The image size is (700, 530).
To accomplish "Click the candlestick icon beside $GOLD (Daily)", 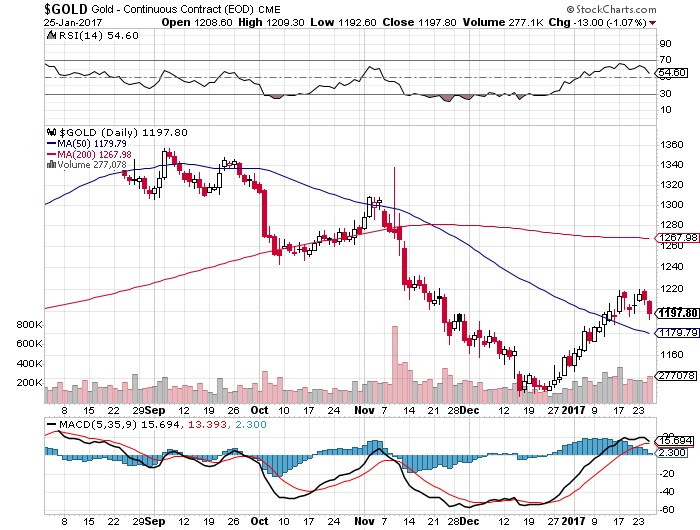I will click(x=52, y=132).
